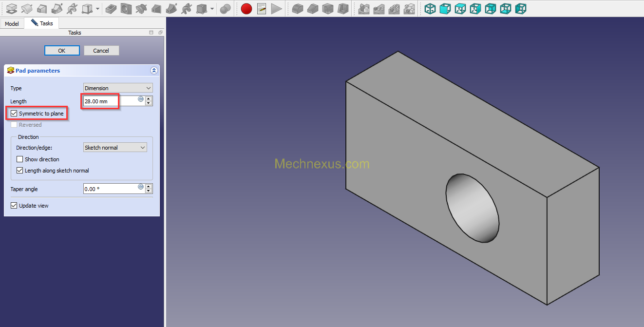Click the solid-faced teal cube icon
Viewport: 644px width, 327px height.
445,8
